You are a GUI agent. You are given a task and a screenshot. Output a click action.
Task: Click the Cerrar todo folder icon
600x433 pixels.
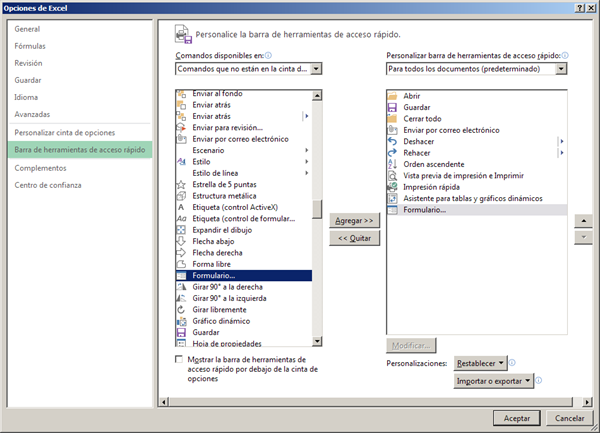[x=393, y=119]
